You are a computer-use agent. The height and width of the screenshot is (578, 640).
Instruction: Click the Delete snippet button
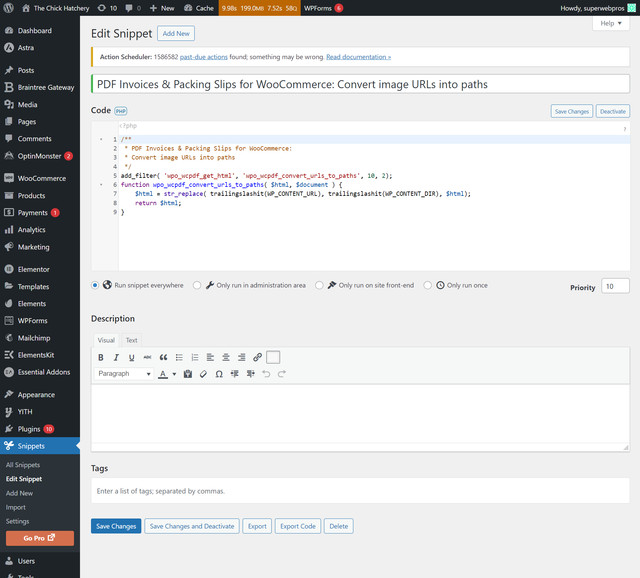click(339, 526)
